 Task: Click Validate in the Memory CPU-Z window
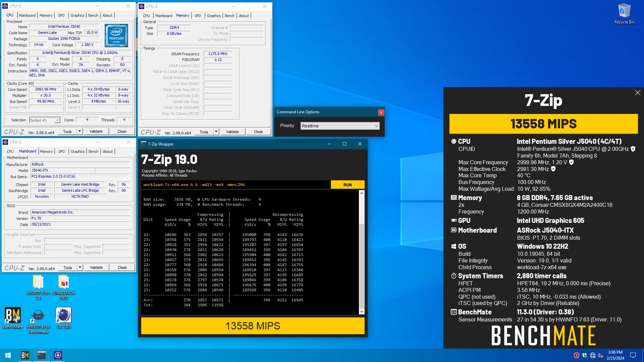pyautogui.click(x=232, y=132)
